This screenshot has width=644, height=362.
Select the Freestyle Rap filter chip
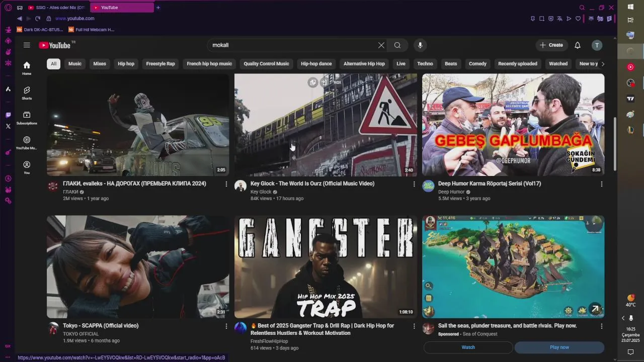[160, 64]
